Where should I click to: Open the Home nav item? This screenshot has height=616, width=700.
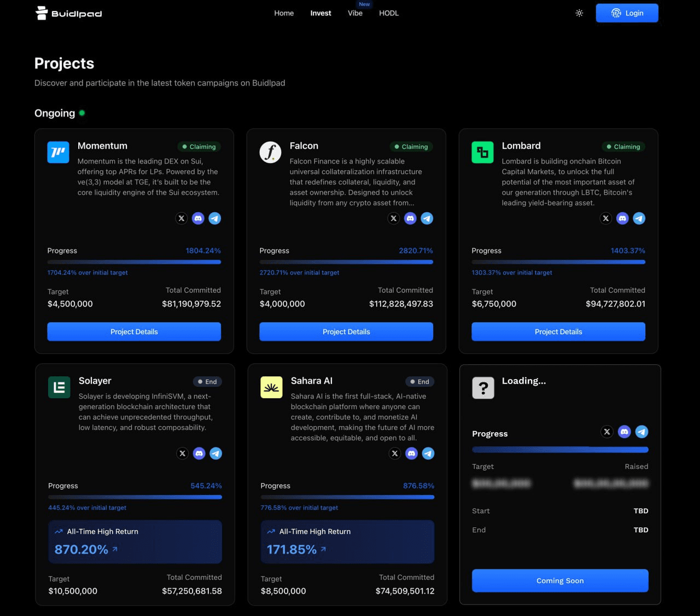click(x=284, y=13)
